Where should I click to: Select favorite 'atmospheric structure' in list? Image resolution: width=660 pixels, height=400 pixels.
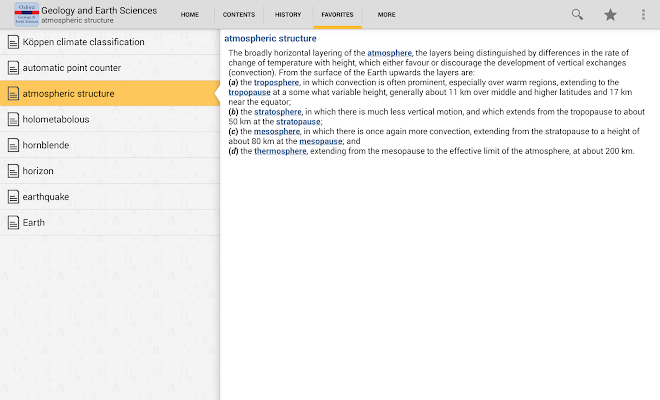(110, 93)
